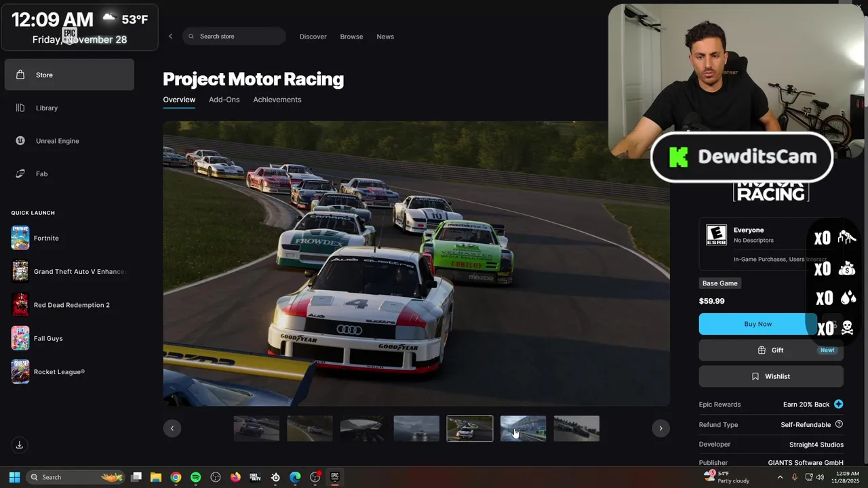
Task: Open the News tab
Action: pos(385,37)
